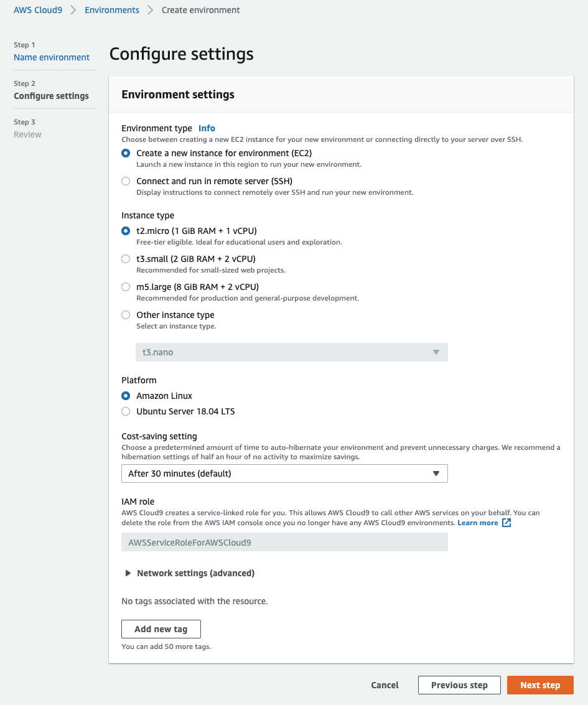Go to AWS Cloud9 breadcrumb

[38, 10]
